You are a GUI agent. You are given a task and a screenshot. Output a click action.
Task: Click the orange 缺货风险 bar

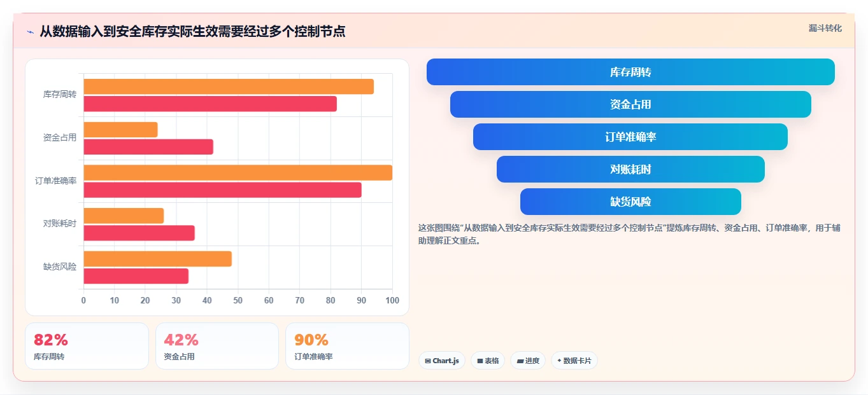coord(157,259)
